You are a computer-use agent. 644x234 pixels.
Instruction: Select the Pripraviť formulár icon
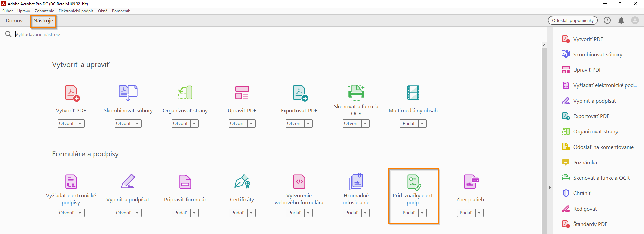coord(185,182)
